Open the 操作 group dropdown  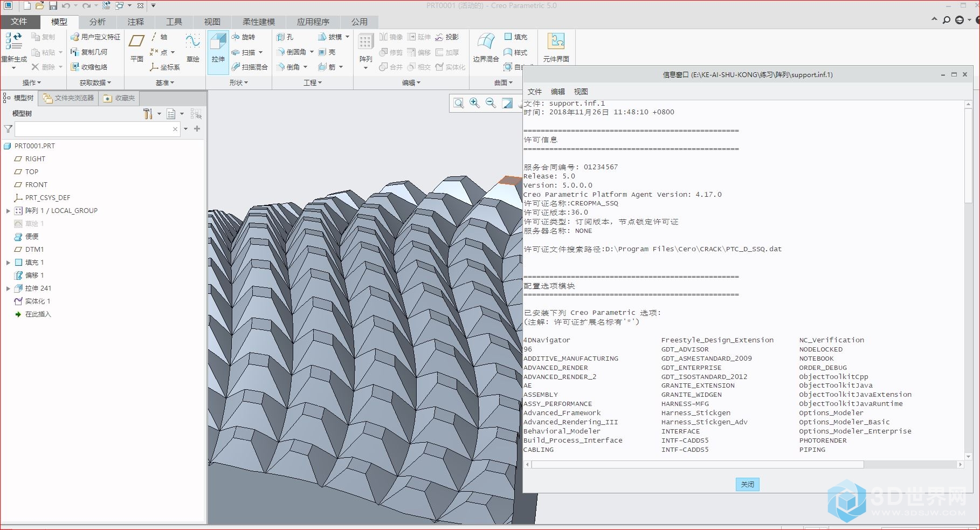(32, 82)
